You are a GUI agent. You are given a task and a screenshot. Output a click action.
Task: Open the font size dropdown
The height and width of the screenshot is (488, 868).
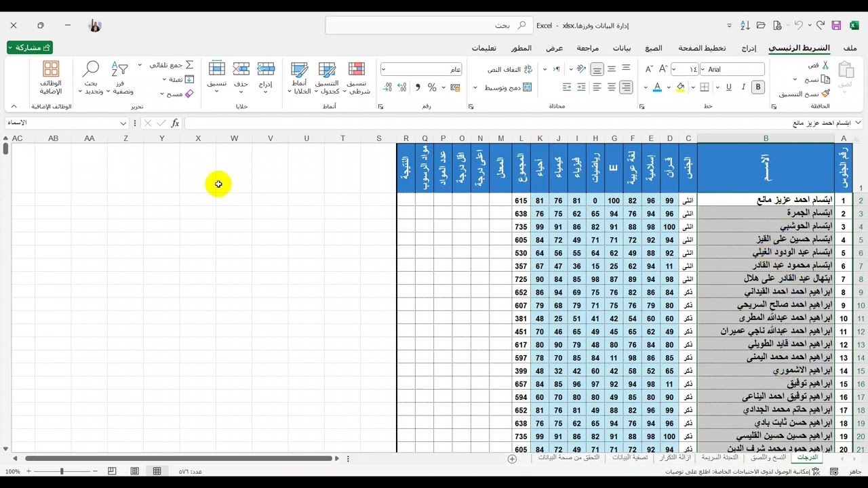coord(674,69)
